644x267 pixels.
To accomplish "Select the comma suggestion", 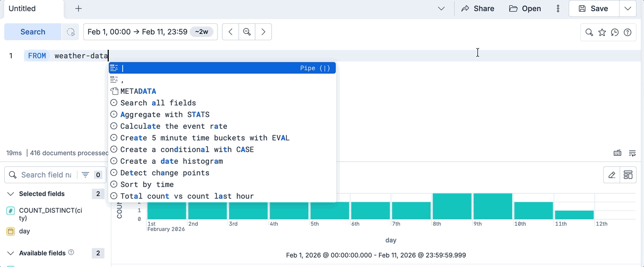I will [x=222, y=79].
